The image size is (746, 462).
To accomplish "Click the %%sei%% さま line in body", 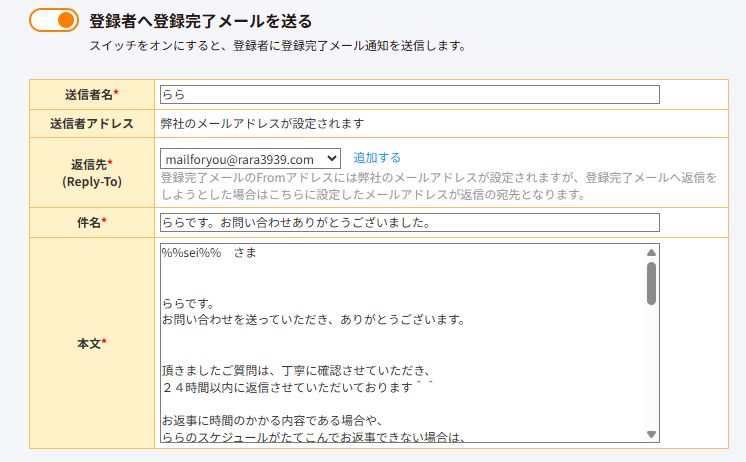I will [x=209, y=253].
